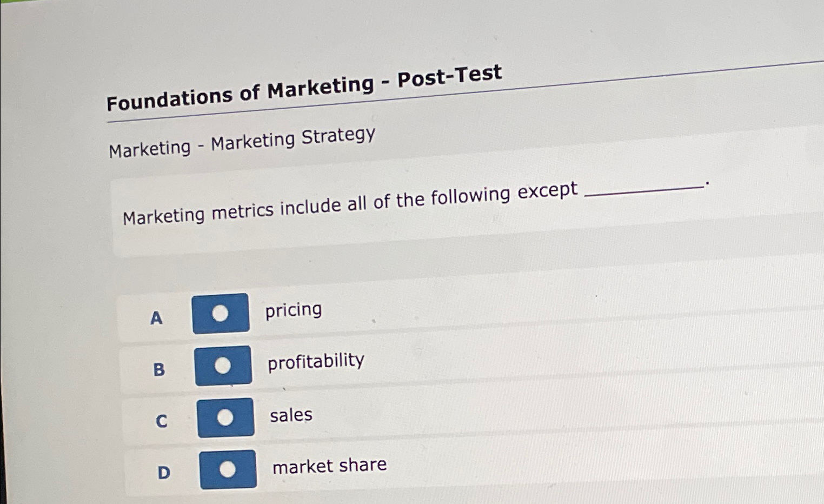Click the letter D option label

click(164, 473)
